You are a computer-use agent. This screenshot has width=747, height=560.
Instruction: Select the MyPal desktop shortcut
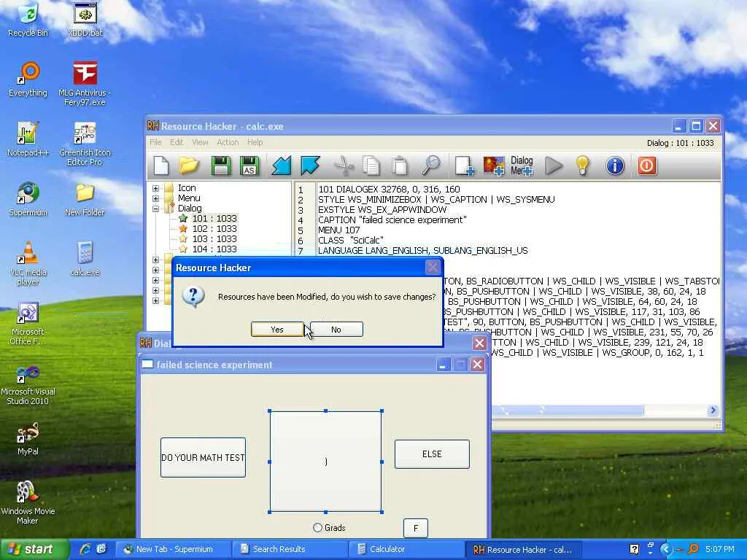[28, 438]
